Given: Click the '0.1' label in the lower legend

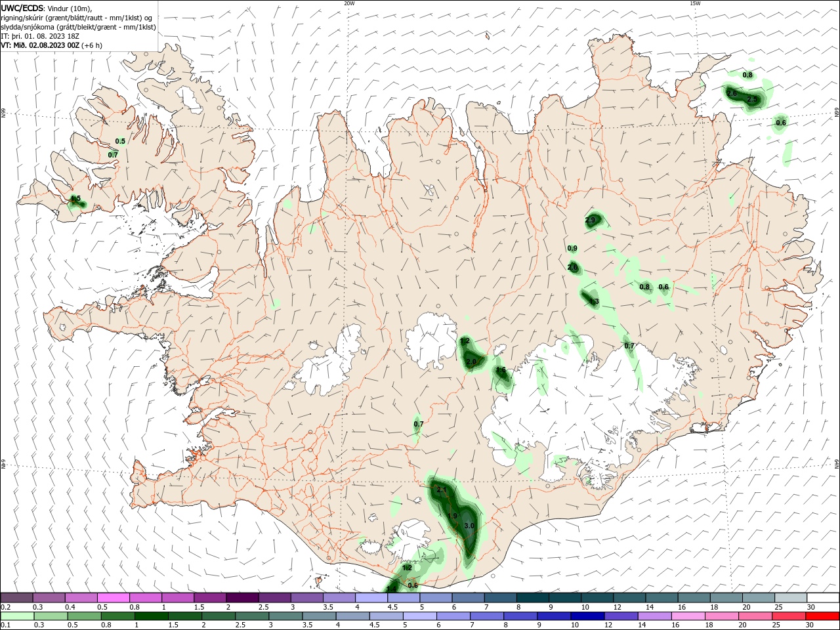Looking at the screenshot, I should click(x=5, y=625).
